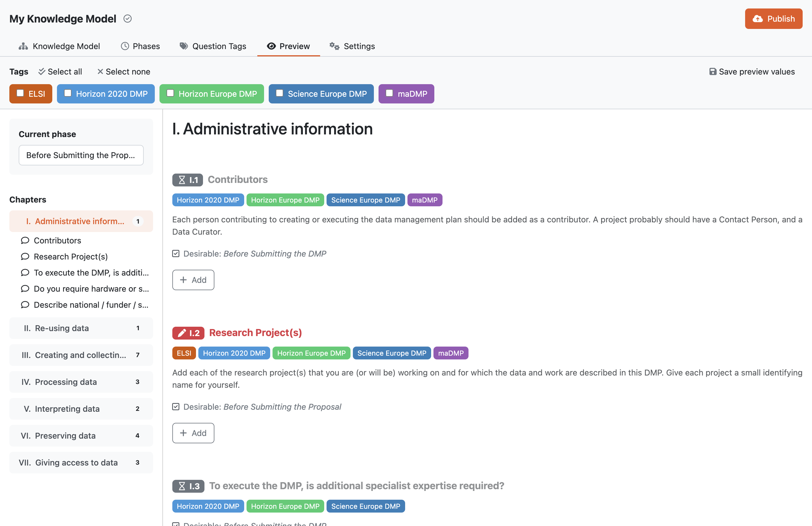Click the Research Project(s) question heading

[x=256, y=333]
